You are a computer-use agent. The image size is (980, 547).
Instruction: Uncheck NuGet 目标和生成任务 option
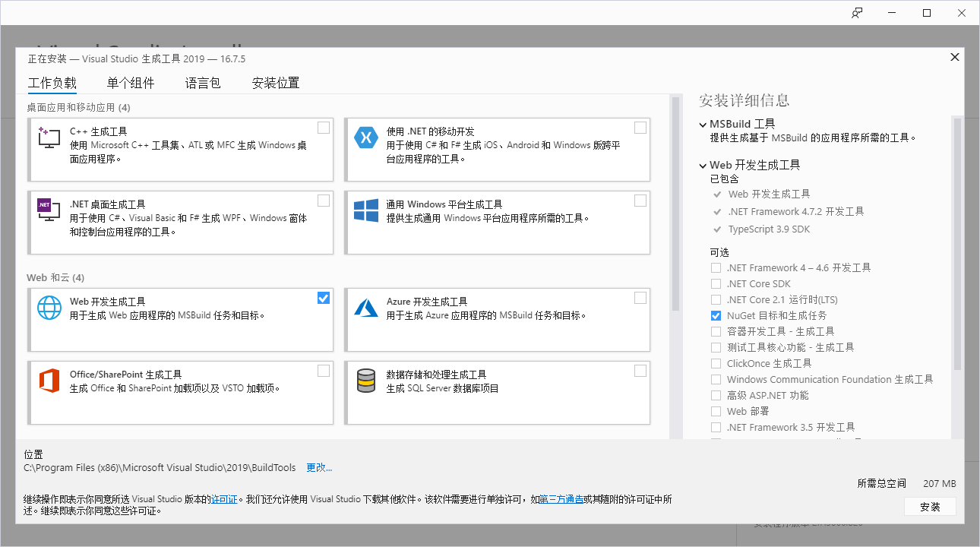(716, 316)
